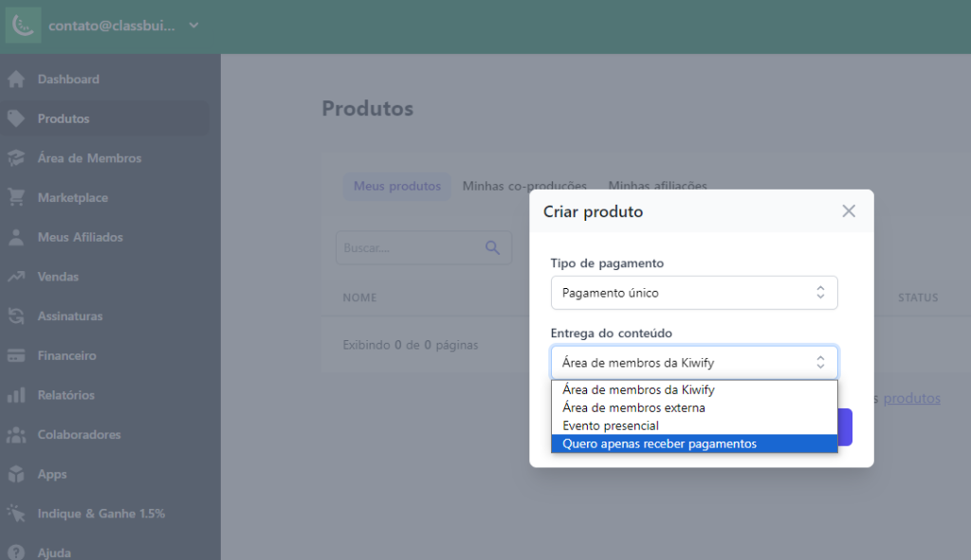
Task: Click the Produtos page heading
Action: coord(367,108)
